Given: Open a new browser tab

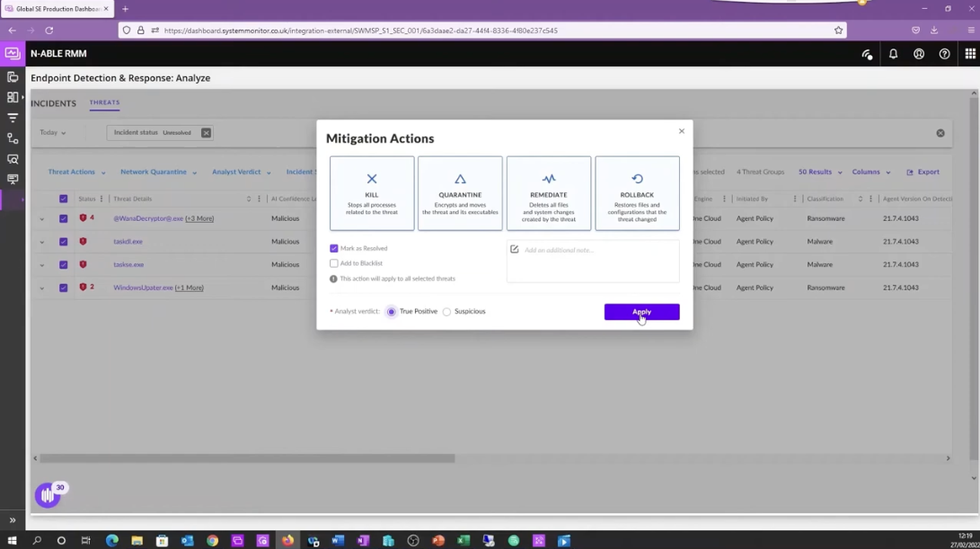Looking at the screenshot, I should [125, 9].
